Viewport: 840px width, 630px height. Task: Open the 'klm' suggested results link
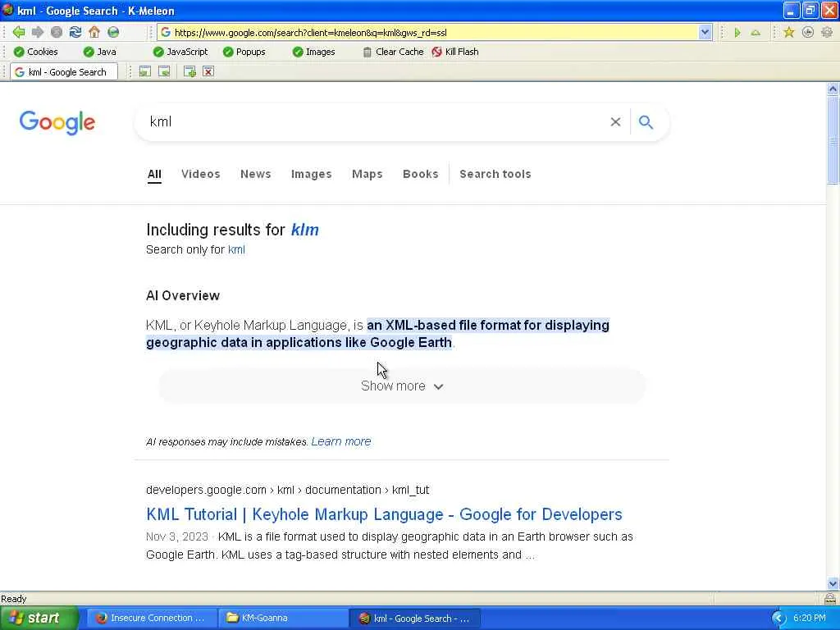click(305, 230)
